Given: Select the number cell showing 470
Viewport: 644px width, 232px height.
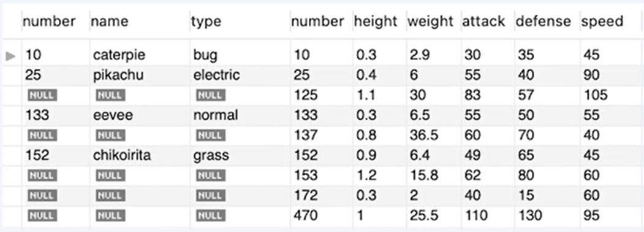Looking at the screenshot, I should click(x=321, y=215).
